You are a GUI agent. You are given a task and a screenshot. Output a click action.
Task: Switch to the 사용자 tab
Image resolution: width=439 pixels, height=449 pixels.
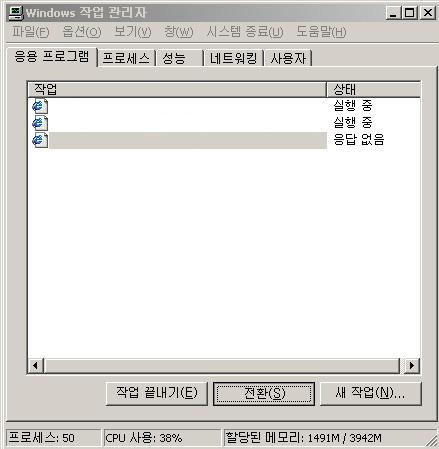[288, 59]
